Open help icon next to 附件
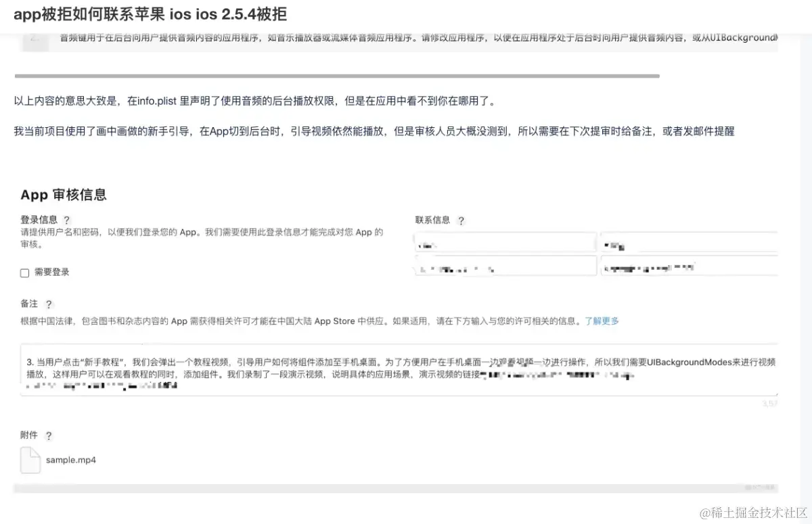The width and height of the screenshot is (812, 524). (x=48, y=436)
